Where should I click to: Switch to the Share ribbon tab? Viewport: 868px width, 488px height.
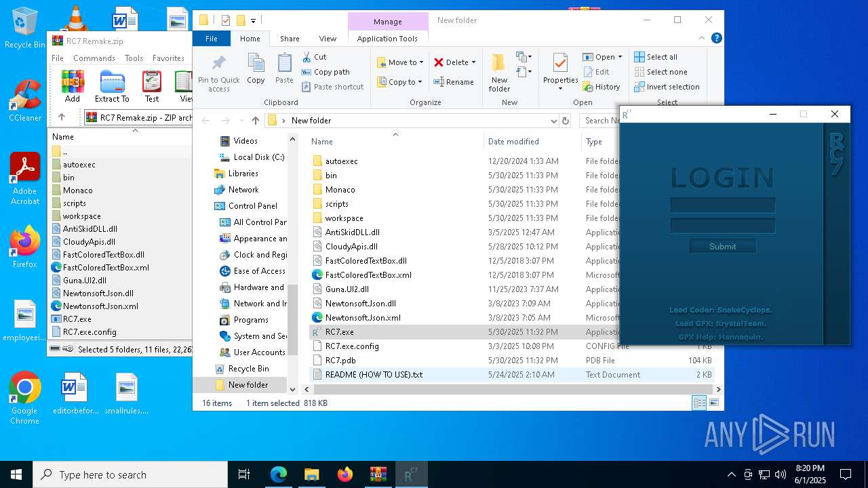pos(290,39)
